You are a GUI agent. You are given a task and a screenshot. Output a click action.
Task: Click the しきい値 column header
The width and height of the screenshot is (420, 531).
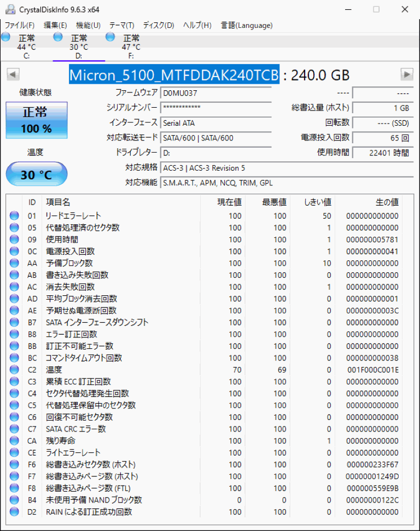(312, 202)
